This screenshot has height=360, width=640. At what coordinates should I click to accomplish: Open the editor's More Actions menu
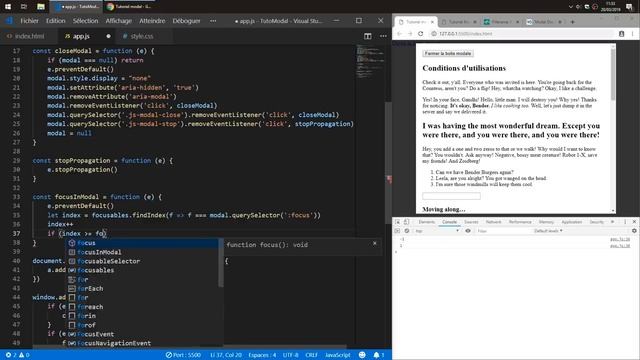coord(383,36)
